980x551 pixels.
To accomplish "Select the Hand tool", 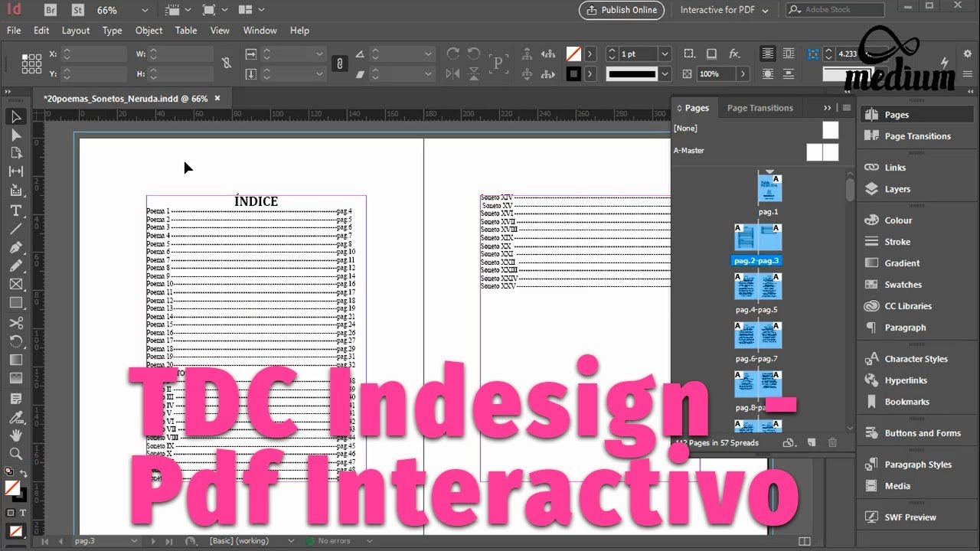I will click(15, 435).
